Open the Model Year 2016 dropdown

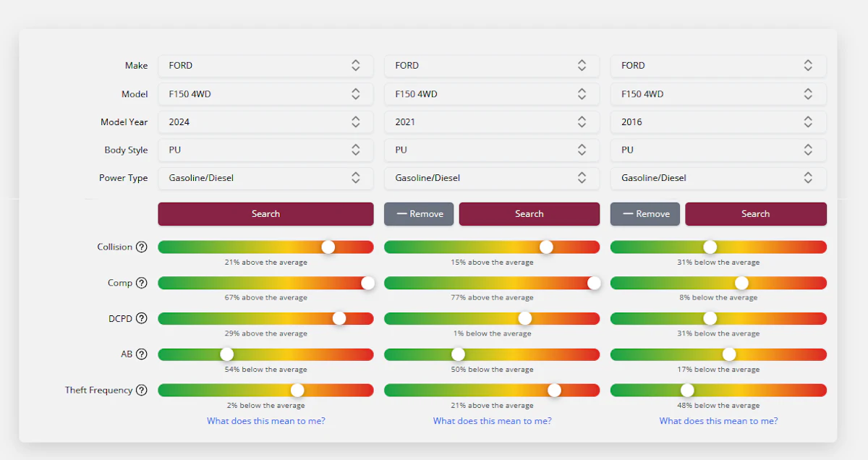tap(718, 122)
